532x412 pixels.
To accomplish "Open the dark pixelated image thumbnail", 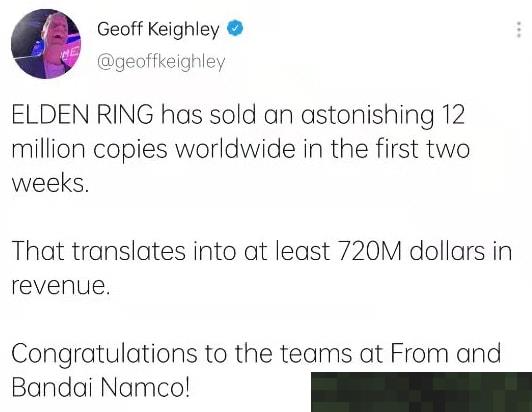I will click(x=421, y=392).
